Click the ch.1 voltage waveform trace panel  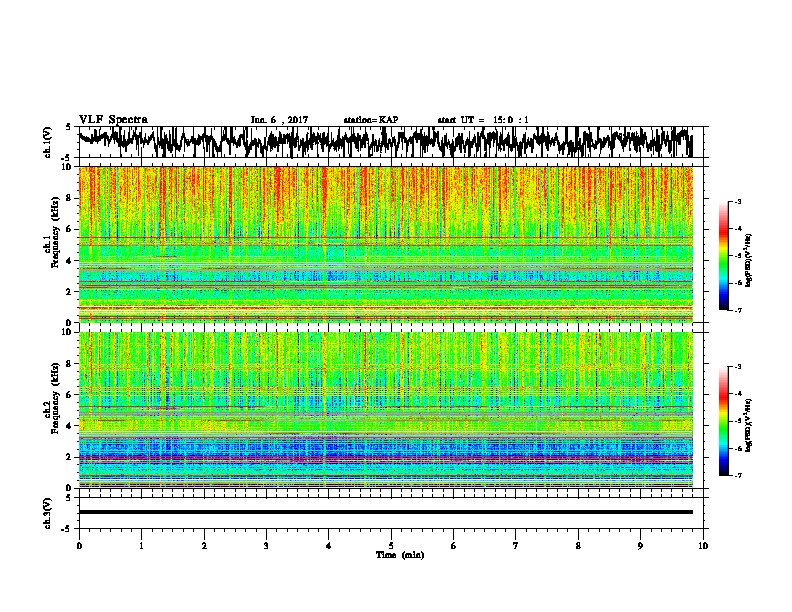point(391,142)
